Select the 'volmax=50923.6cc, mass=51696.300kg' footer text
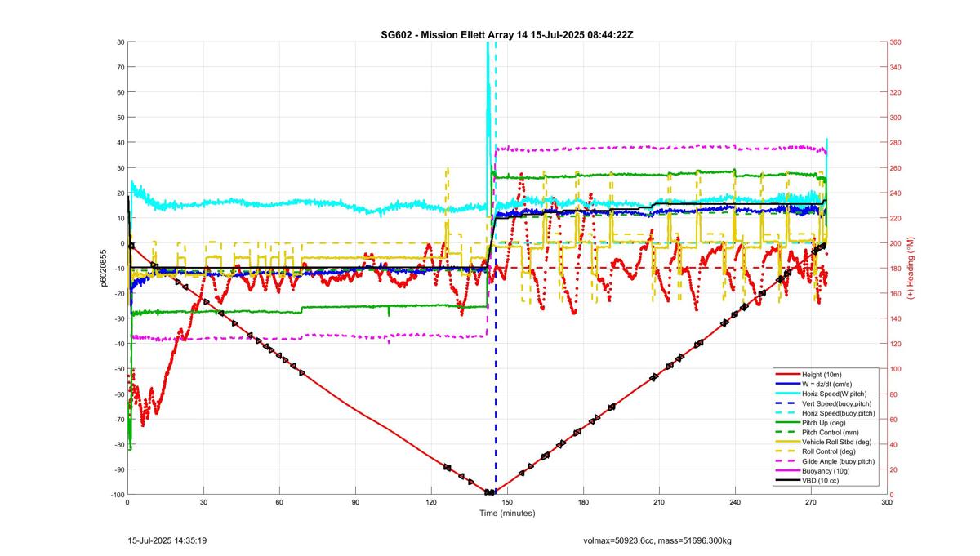The width and height of the screenshot is (980, 556). (x=657, y=540)
